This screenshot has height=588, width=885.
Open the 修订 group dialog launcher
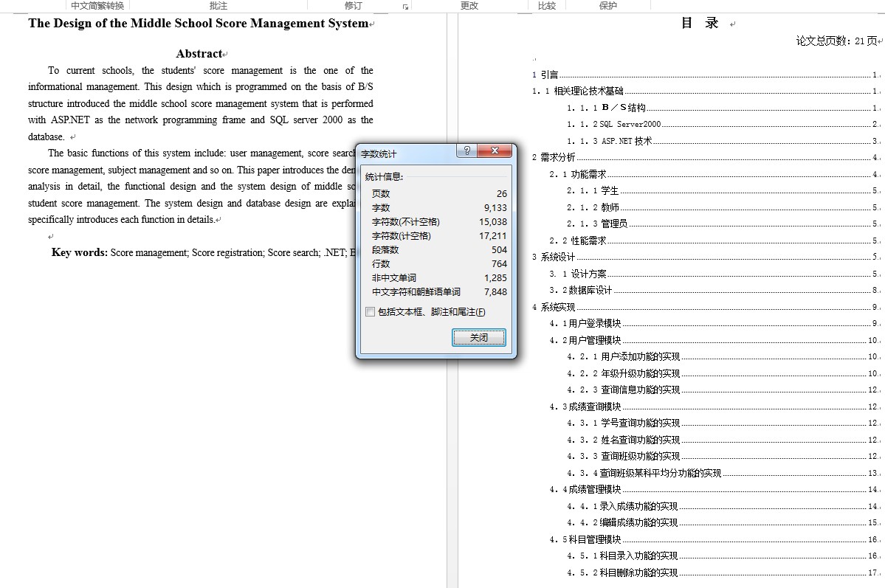coord(405,7)
